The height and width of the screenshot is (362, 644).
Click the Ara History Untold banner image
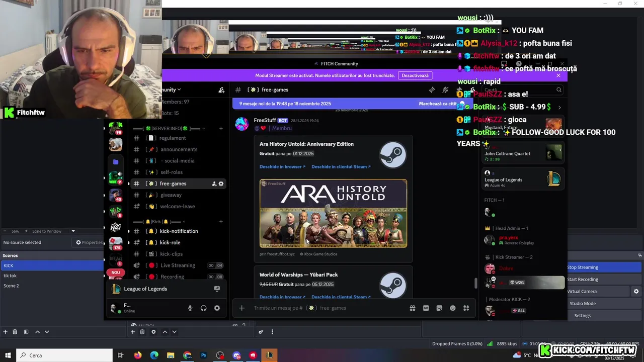tap(333, 213)
